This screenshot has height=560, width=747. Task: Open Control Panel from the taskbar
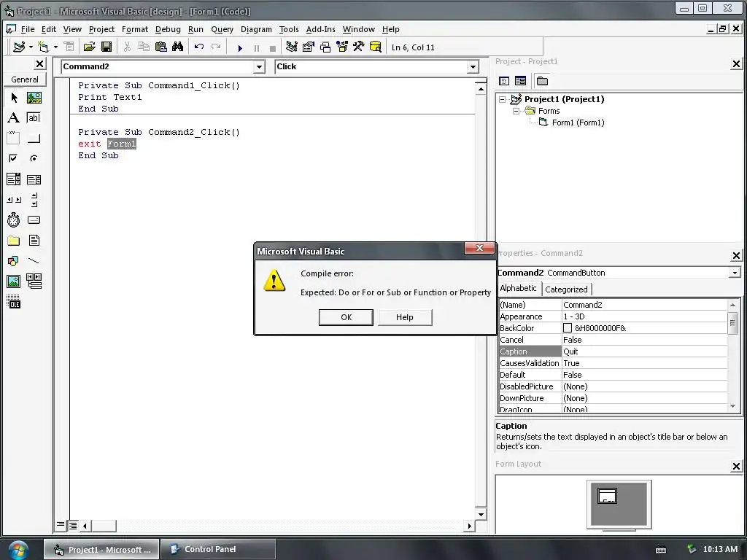click(217, 549)
